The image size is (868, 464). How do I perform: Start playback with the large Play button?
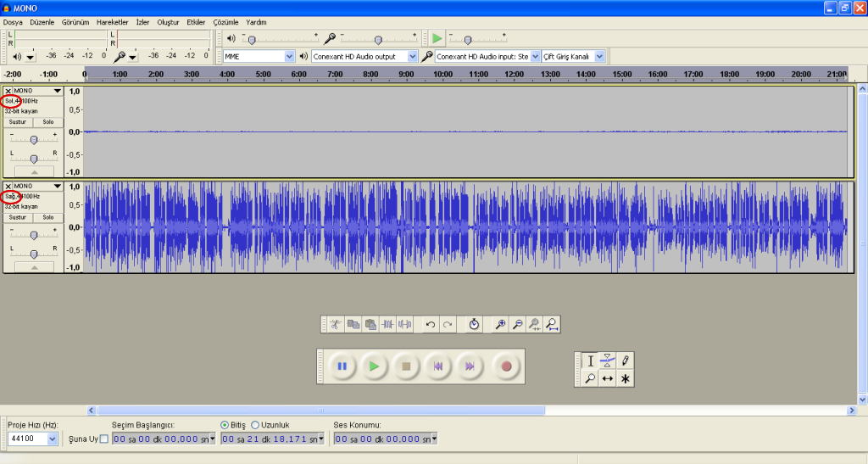tap(374, 366)
